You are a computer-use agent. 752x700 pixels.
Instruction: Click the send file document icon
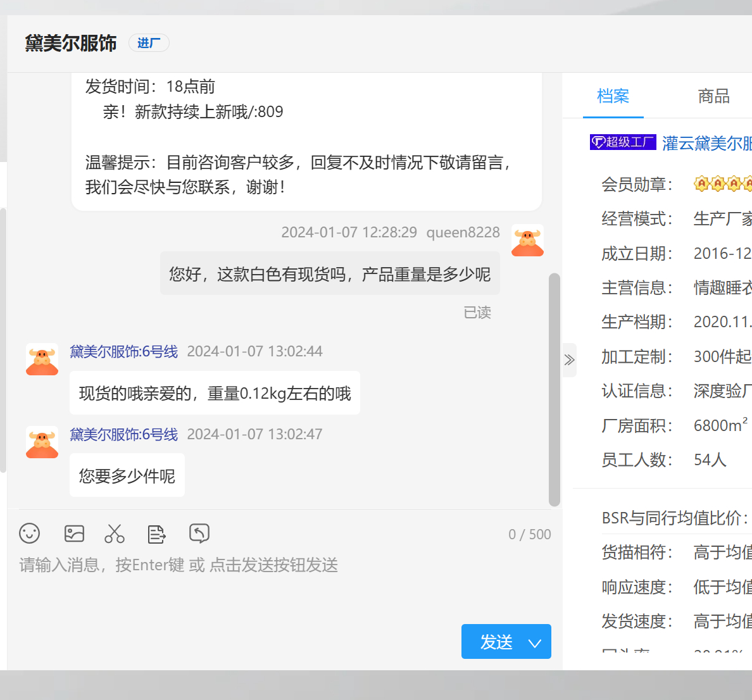(156, 534)
